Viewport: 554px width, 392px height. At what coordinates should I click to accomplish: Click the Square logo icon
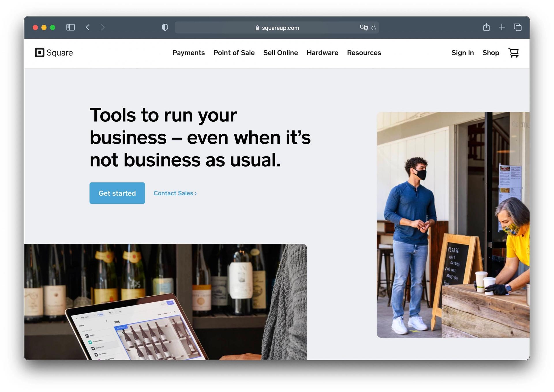[x=40, y=53]
